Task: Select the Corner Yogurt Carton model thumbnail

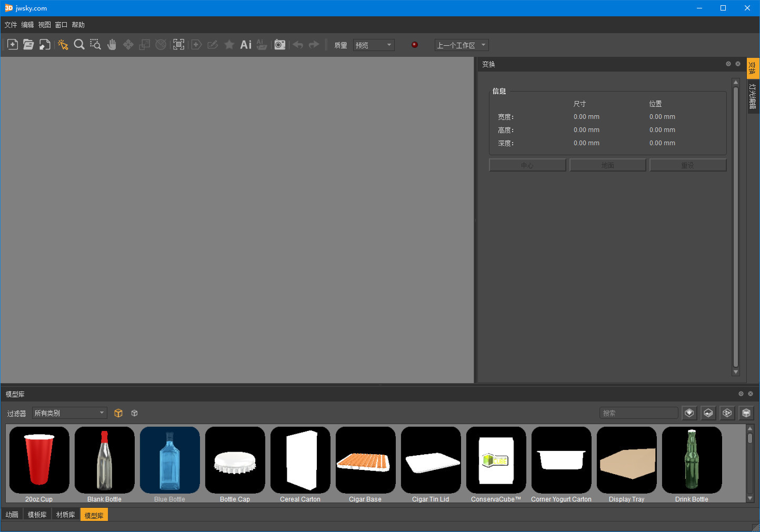Action: point(561,460)
